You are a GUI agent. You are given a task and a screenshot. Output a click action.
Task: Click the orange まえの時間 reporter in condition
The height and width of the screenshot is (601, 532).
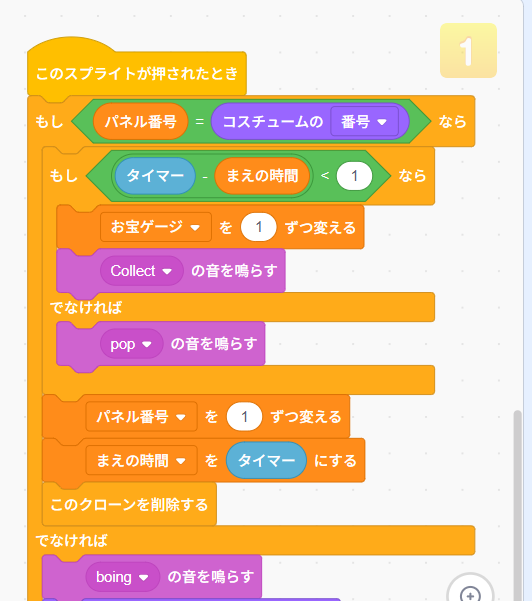point(262,176)
